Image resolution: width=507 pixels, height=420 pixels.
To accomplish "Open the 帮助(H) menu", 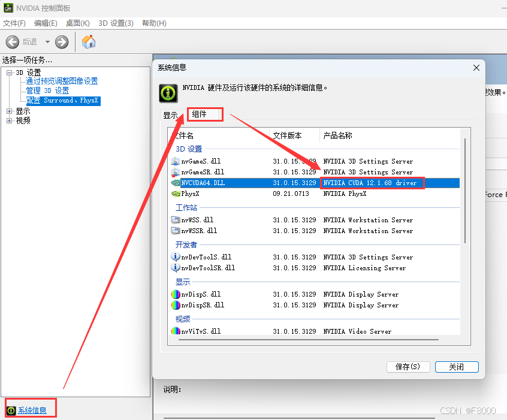I will click(x=154, y=23).
